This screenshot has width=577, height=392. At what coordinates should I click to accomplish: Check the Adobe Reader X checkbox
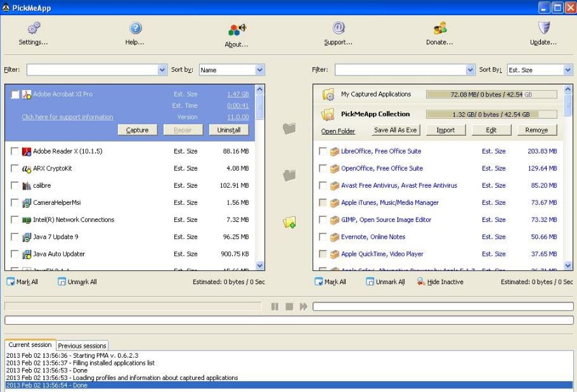click(15, 152)
